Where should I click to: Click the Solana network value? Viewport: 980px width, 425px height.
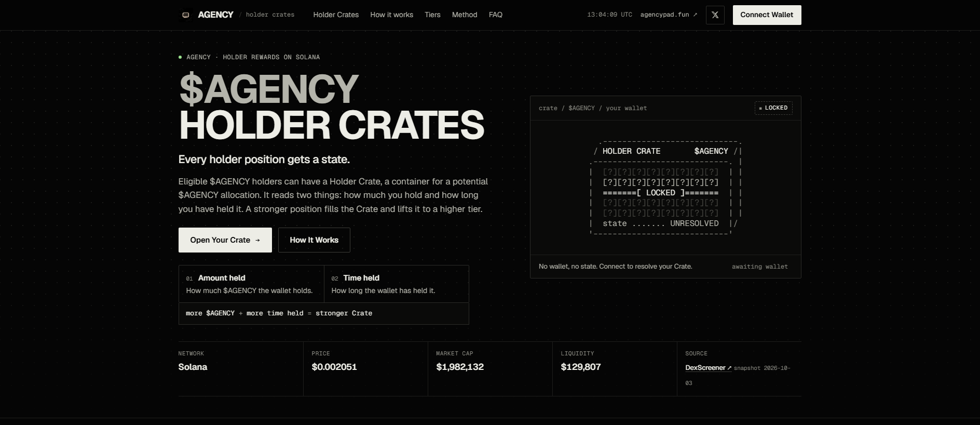tap(193, 367)
